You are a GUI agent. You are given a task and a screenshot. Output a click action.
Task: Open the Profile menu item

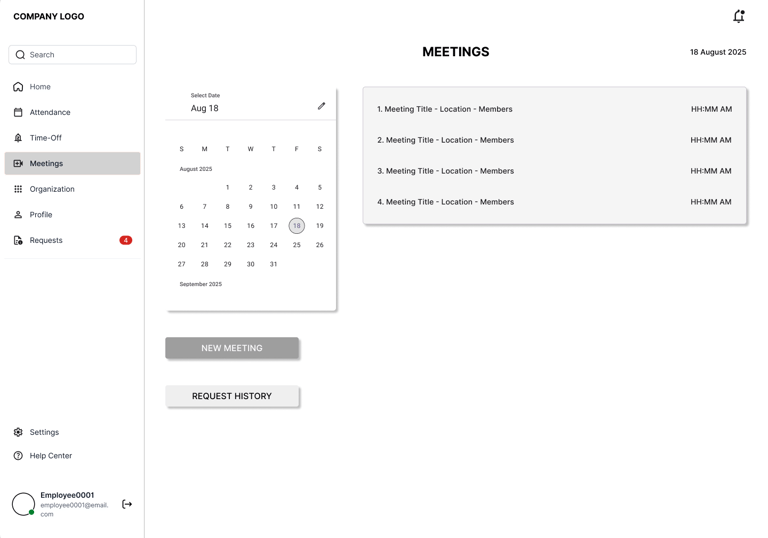[x=41, y=215]
